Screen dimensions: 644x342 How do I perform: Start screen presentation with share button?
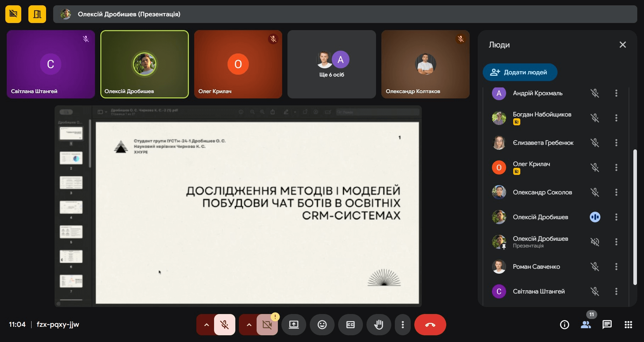click(293, 325)
